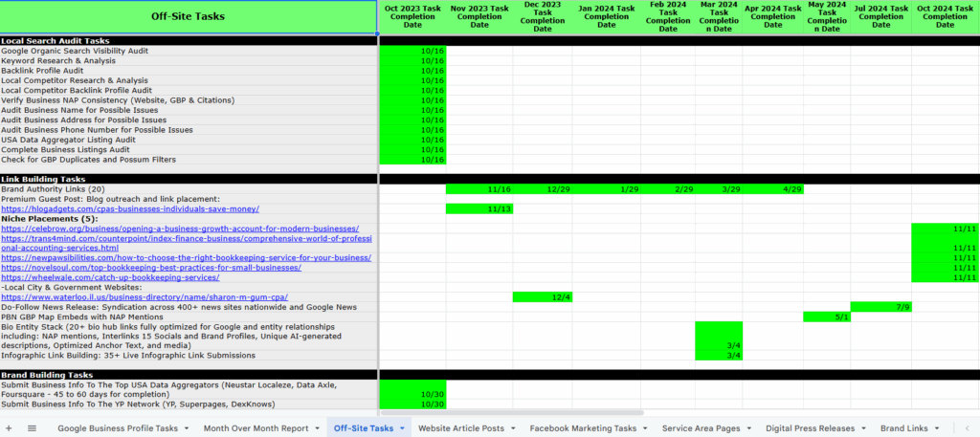Switch to Facebook Marketing Tasks sheet
This screenshot has width=980, height=437.
tap(582, 428)
